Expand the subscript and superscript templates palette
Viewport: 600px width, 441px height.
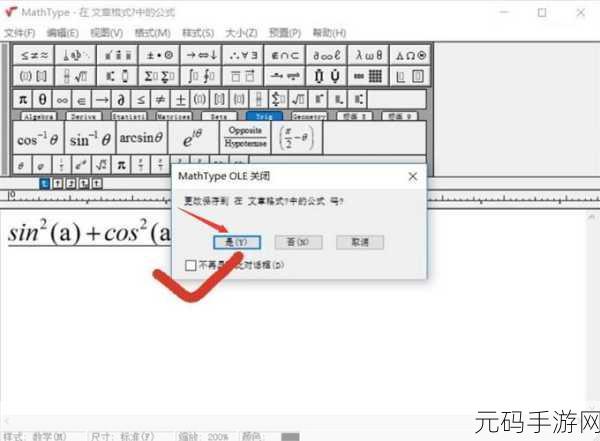pos(117,76)
